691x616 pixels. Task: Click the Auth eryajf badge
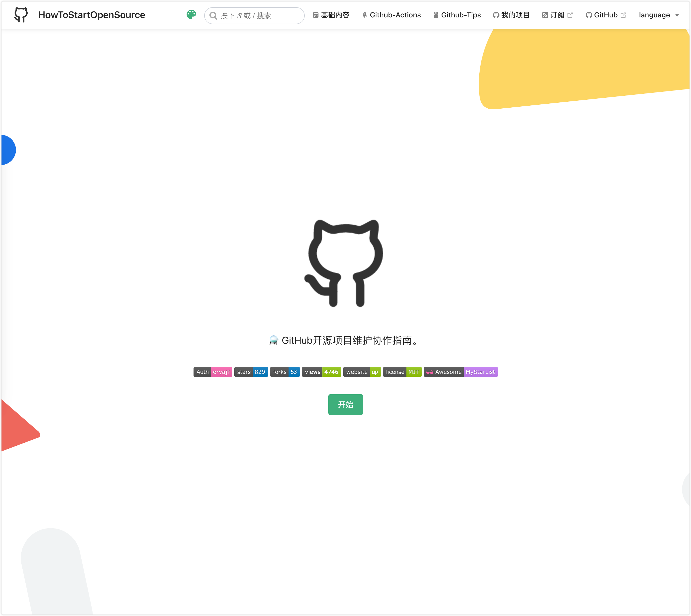click(212, 372)
